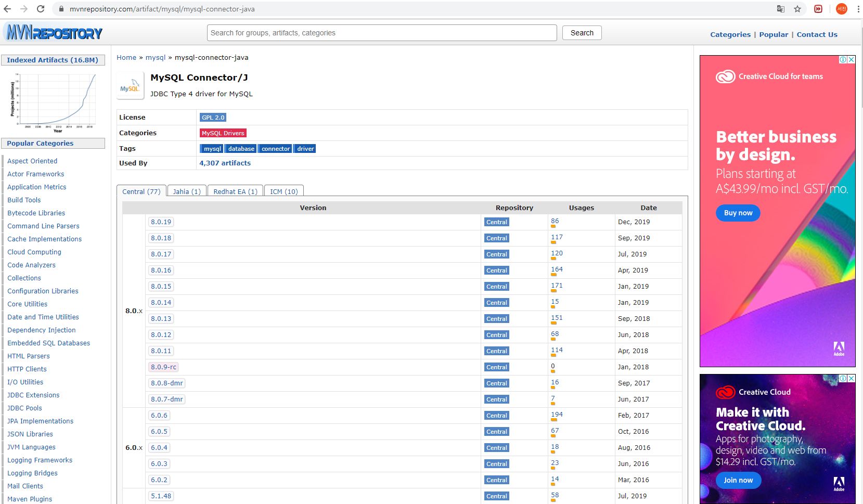863x504 pixels.
Task: Open the 4,307 artifacts link
Action: click(x=225, y=163)
